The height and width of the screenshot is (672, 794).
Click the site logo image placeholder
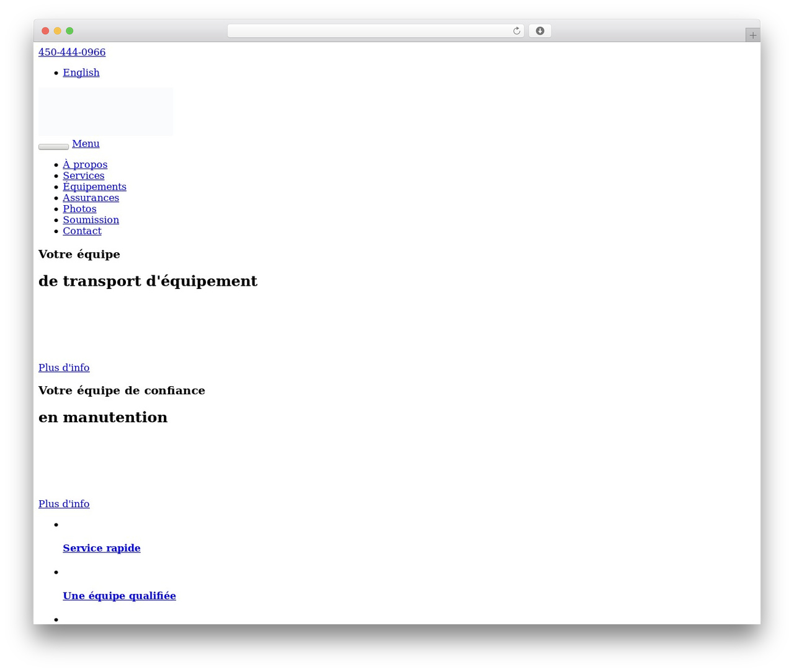point(105,112)
